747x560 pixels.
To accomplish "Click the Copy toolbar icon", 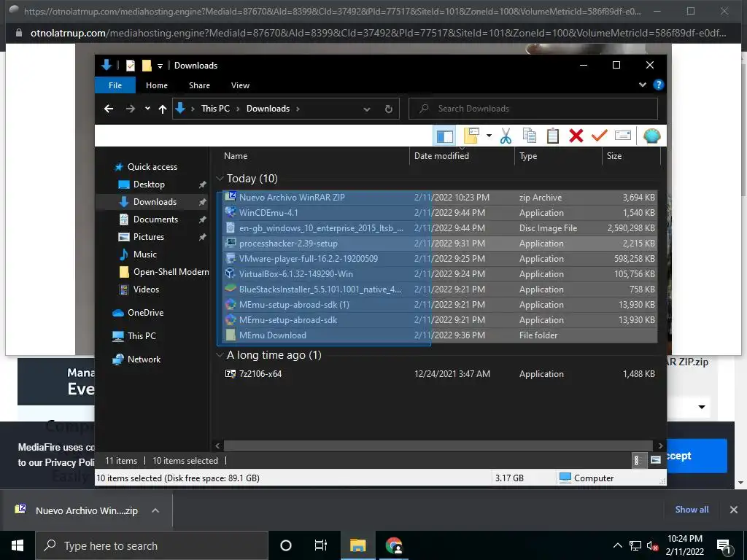I will [530, 136].
